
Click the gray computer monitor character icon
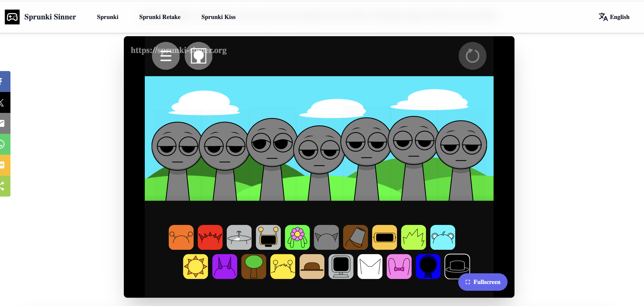pos(341,266)
